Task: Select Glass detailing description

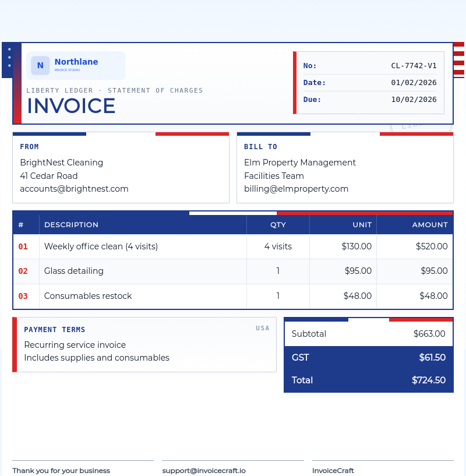Action: 74,271
